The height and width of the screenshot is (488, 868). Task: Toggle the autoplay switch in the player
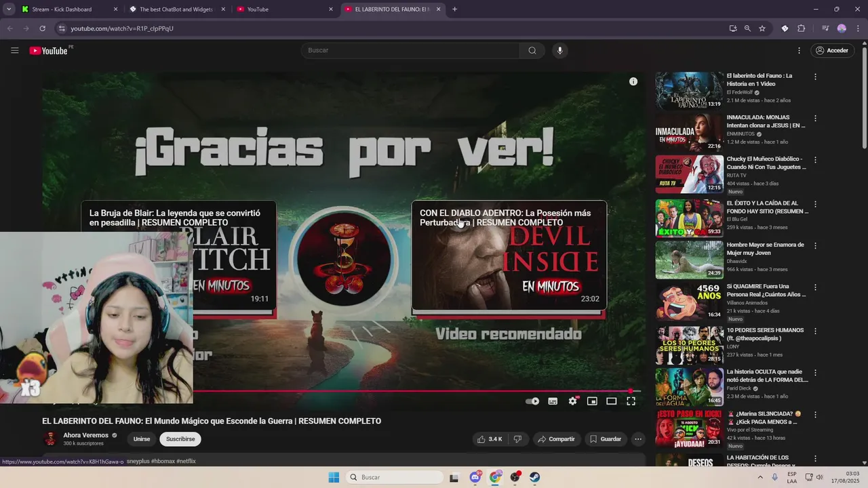pos(532,401)
